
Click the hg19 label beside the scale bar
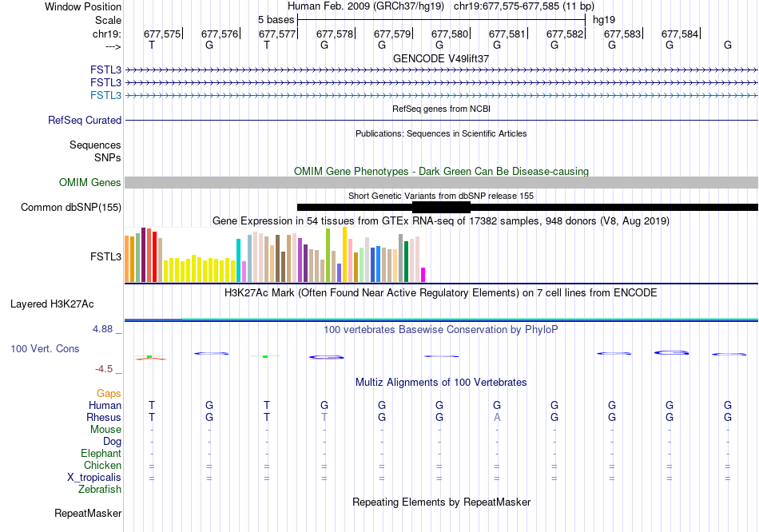point(604,20)
